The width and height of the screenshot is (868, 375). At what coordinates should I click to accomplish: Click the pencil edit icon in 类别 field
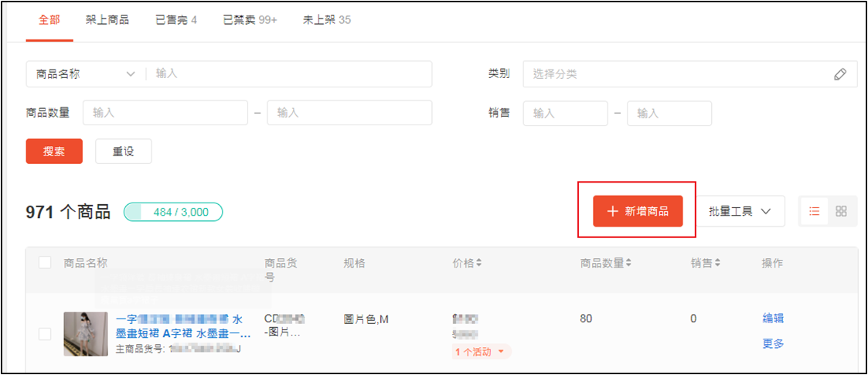click(840, 74)
